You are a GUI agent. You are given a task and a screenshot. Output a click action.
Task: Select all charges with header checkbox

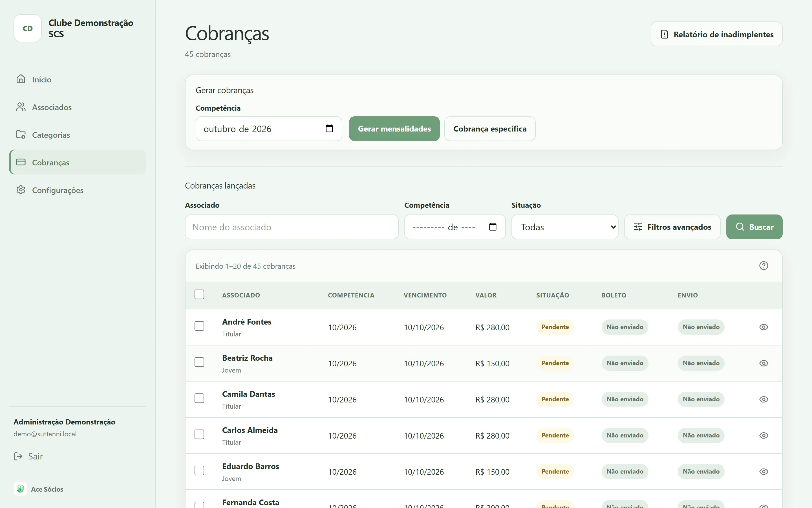point(199,294)
